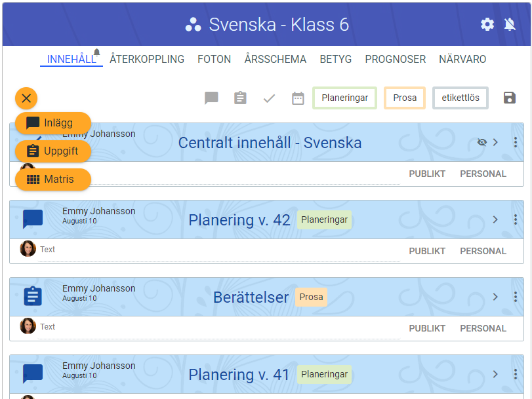
Task: Save the filter using the floppy disk icon
Action: pyautogui.click(x=510, y=98)
